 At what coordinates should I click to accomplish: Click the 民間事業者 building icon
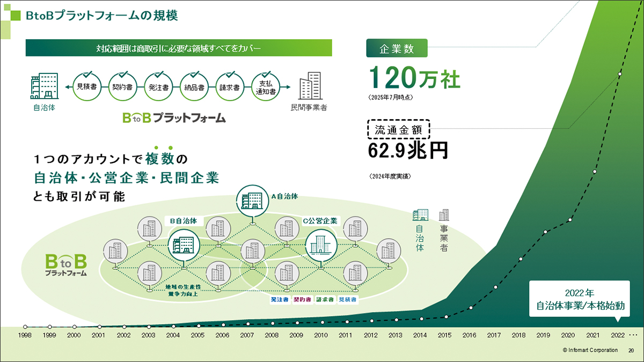pyautogui.click(x=309, y=86)
